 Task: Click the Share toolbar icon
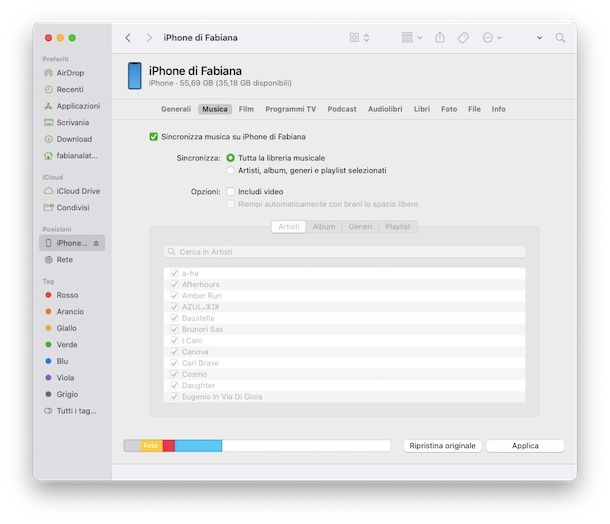tap(440, 38)
